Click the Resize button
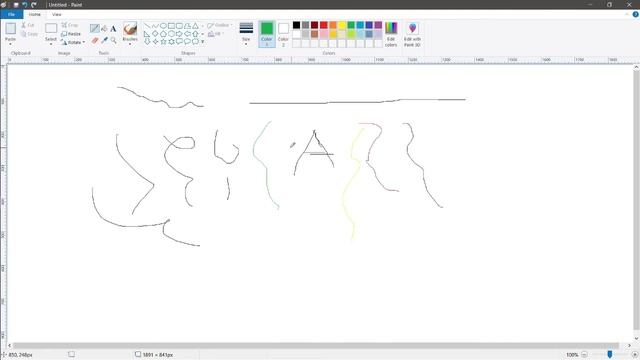 (71, 34)
